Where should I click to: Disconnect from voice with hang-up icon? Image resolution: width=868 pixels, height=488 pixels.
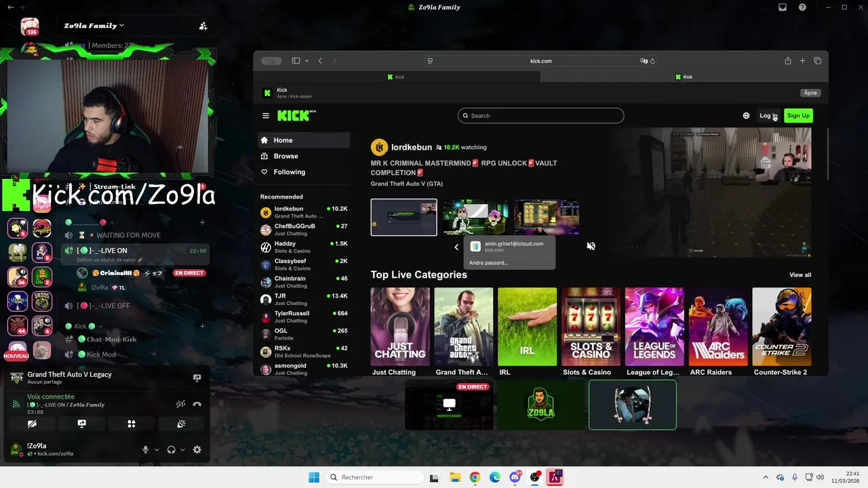click(x=197, y=404)
